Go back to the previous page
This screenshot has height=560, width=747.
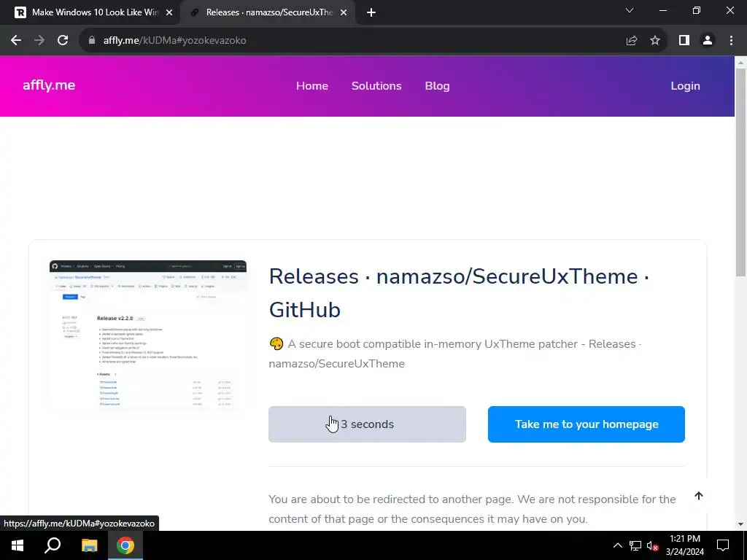16,41
